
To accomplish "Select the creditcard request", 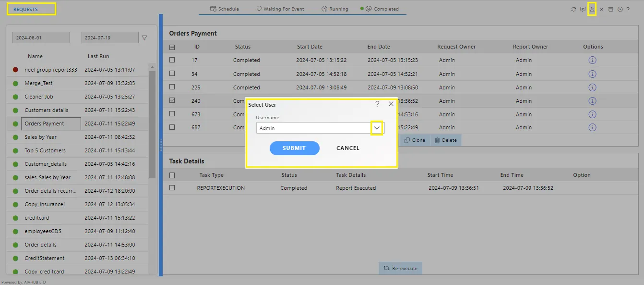I will [x=37, y=218].
